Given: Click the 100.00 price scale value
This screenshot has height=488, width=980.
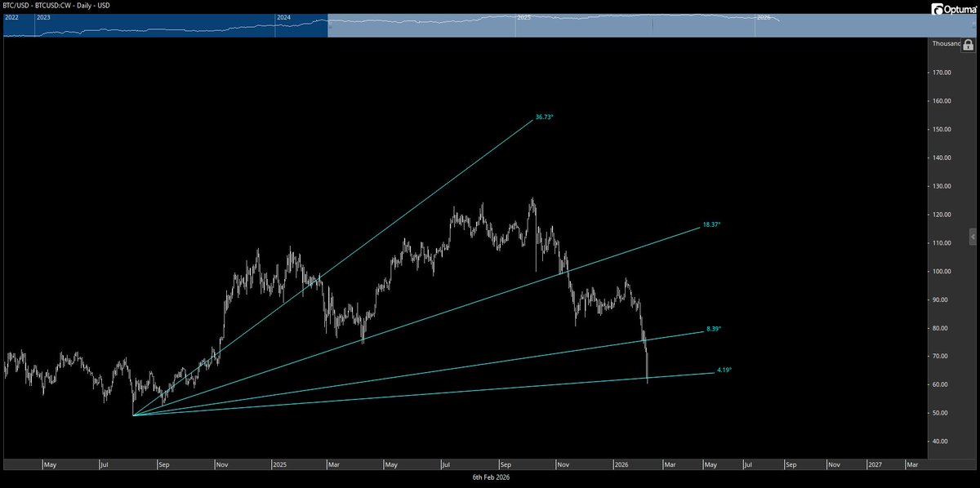Looking at the screenshot, I should (943, 271).
